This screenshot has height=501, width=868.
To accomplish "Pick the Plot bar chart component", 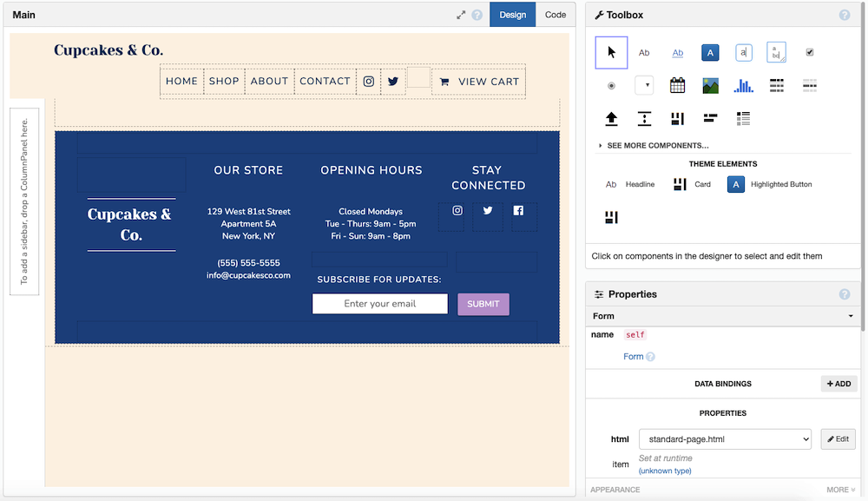I will click(744, 85).
